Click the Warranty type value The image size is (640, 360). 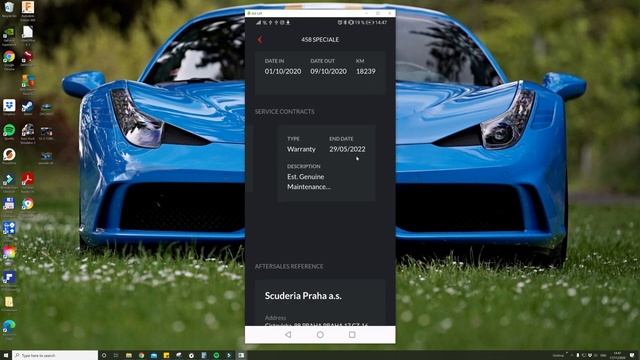coord(301,149)
